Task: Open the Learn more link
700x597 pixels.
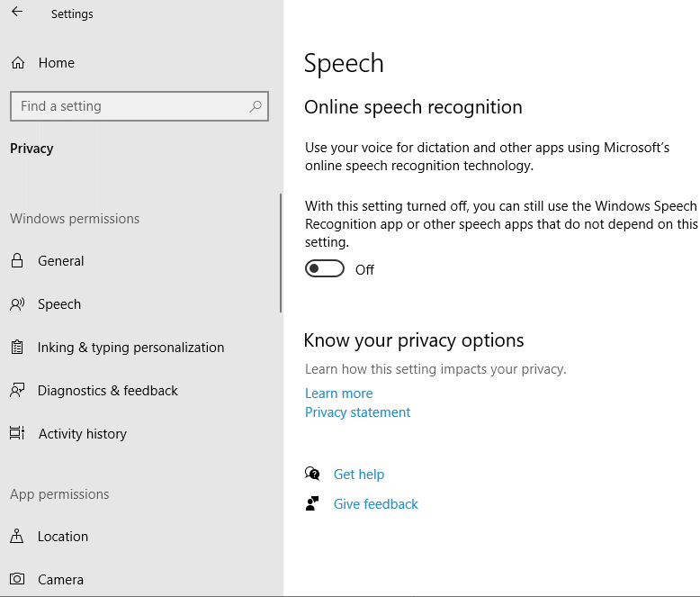Action: coord(338,393)
